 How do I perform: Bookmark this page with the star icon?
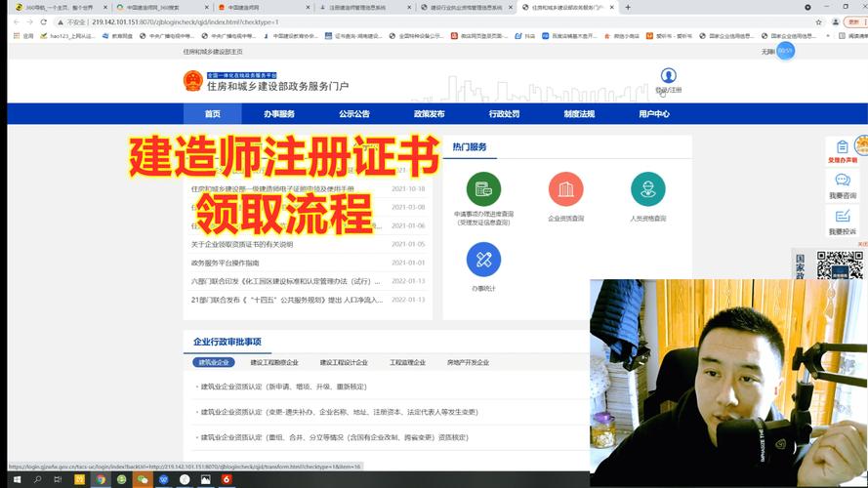click(819, 22)
